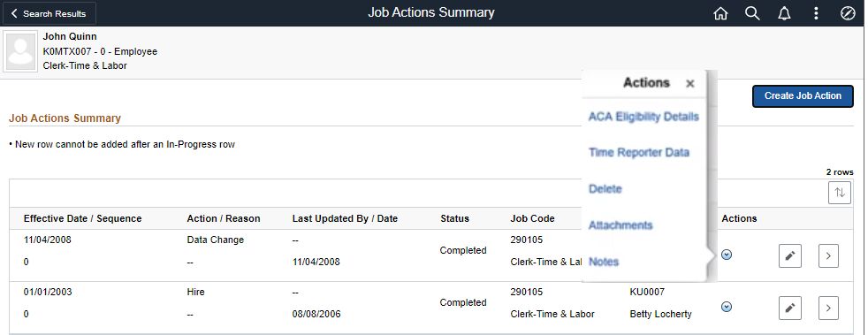Click Betty Locherty supervisor name

click(661, 314)
